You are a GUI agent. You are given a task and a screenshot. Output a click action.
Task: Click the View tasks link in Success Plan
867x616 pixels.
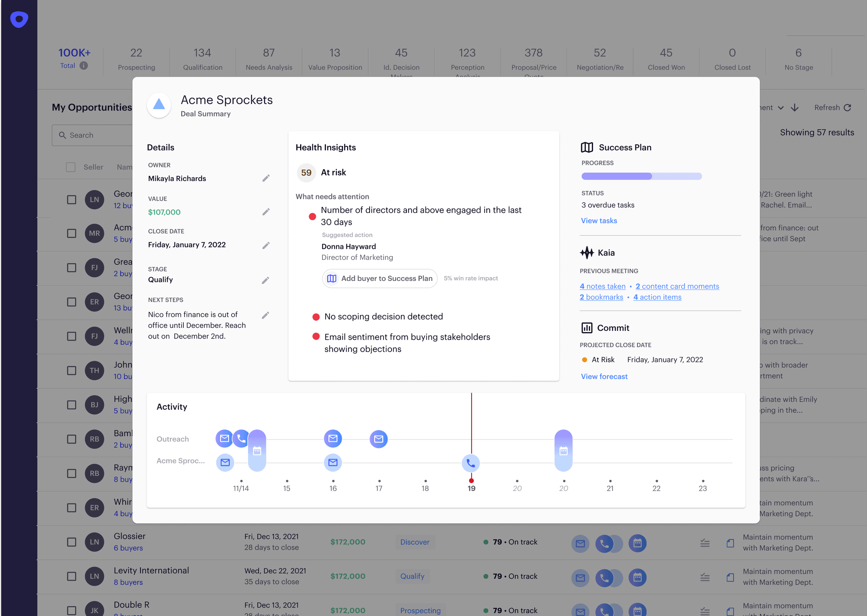(x=599, y=221)
